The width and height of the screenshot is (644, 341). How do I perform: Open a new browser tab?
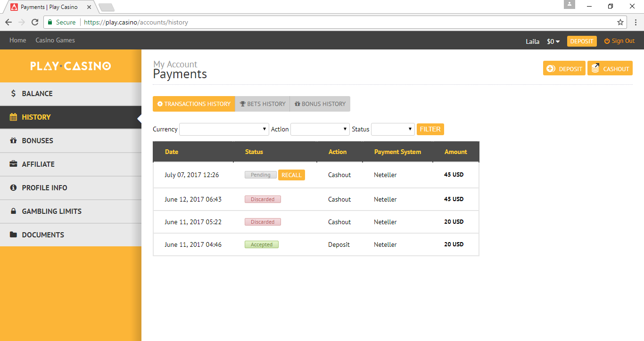(107, 8)
